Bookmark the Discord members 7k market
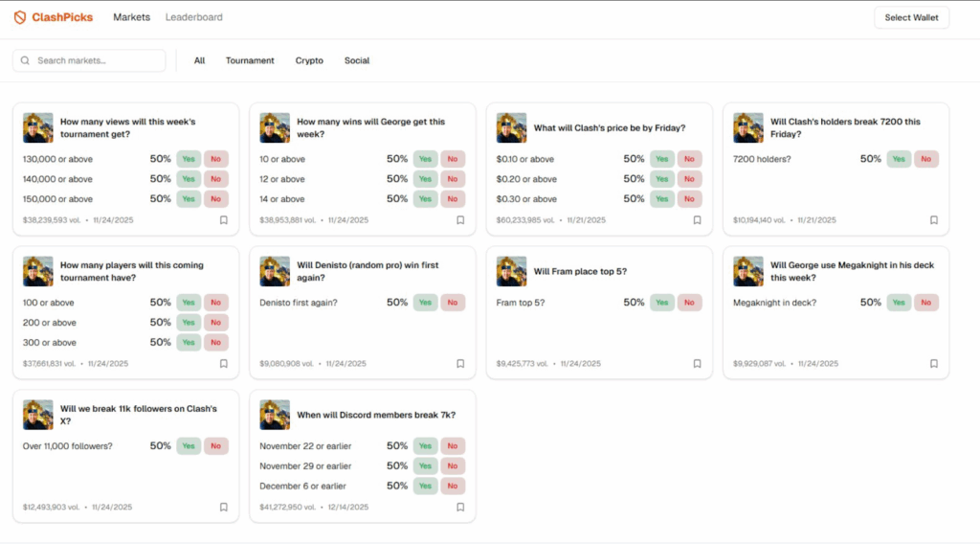This screenshot has height=544, width=980. tap(460, 508)
